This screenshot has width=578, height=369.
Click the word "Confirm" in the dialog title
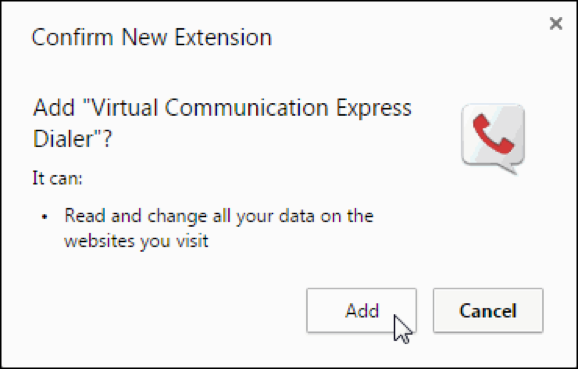(x=72, y=38)
